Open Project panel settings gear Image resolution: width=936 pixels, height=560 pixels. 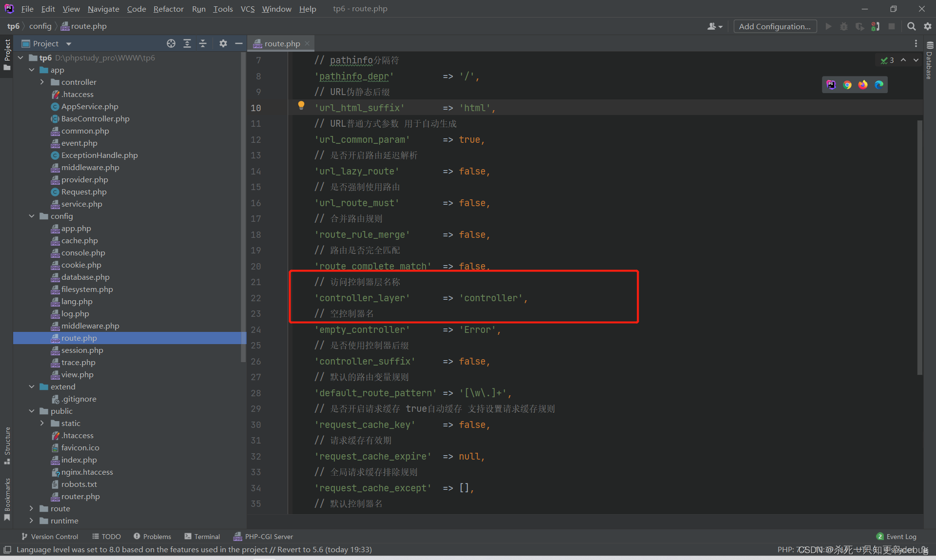(223, 43)
